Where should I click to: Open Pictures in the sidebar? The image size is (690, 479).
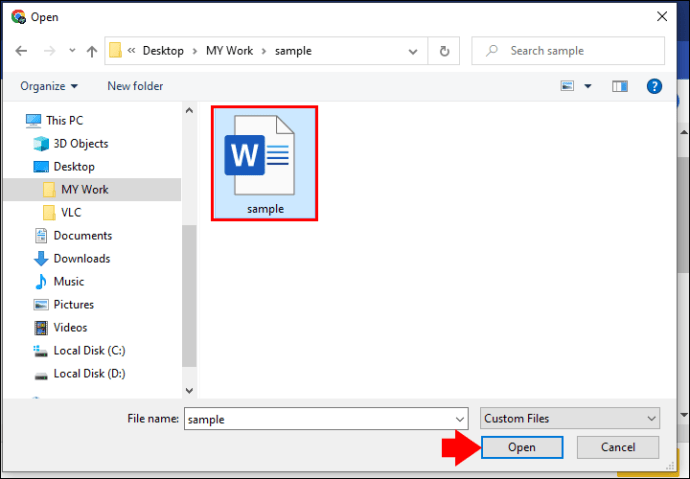point(73,304)
